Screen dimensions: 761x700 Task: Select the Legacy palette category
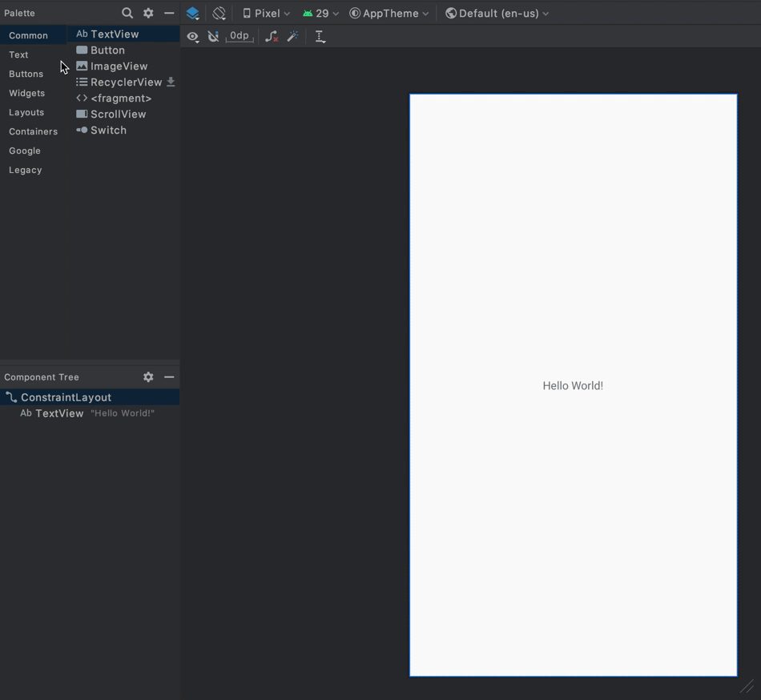click(33, 170)
